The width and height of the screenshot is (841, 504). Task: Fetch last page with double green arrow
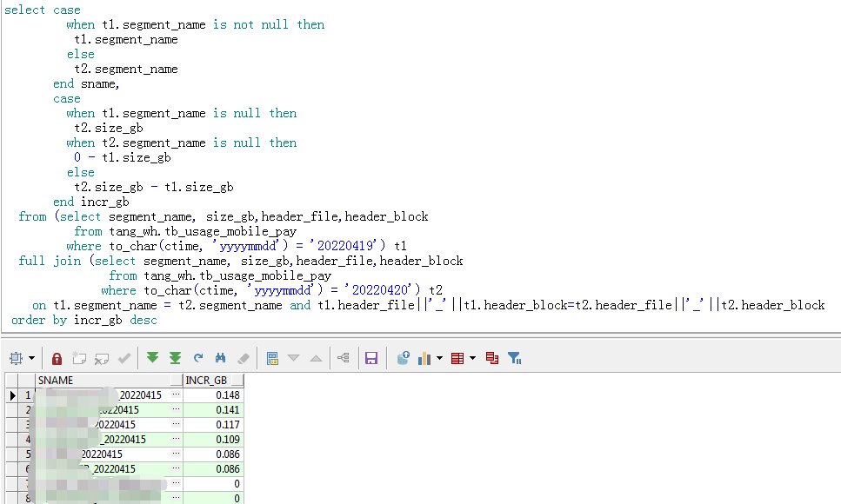click(175, 358)
